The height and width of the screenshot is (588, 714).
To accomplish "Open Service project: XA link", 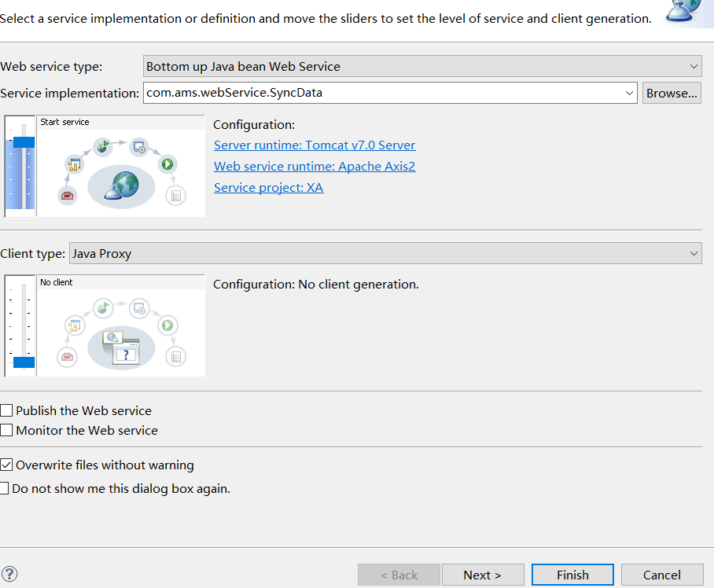I will (269, 188).
